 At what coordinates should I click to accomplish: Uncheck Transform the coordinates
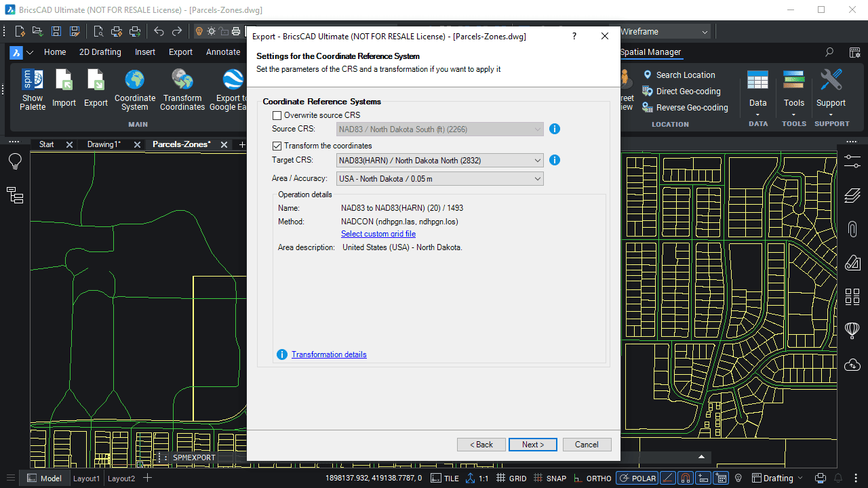click(x=277, y=146)
